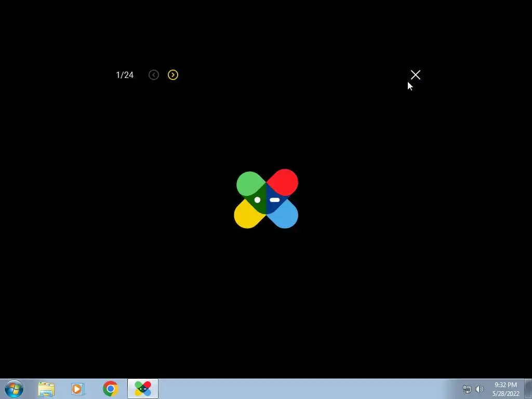Click the network icon in system tray
This screenshot has width=532, height=399.
(467, 389)
